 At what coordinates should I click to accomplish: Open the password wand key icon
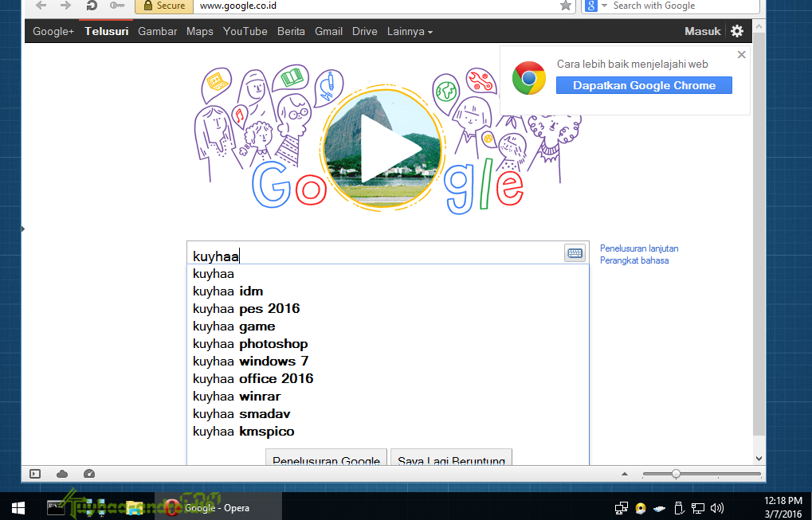click(x=117, y=6)
